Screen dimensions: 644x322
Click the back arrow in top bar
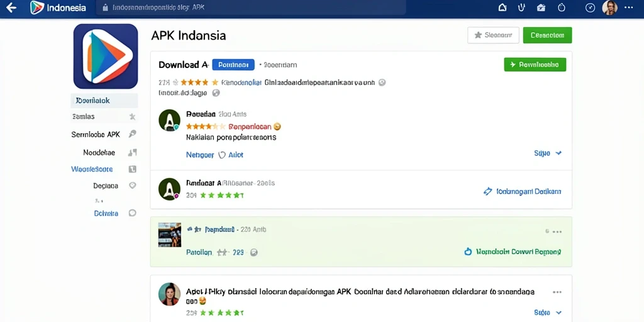coord(11,8)
